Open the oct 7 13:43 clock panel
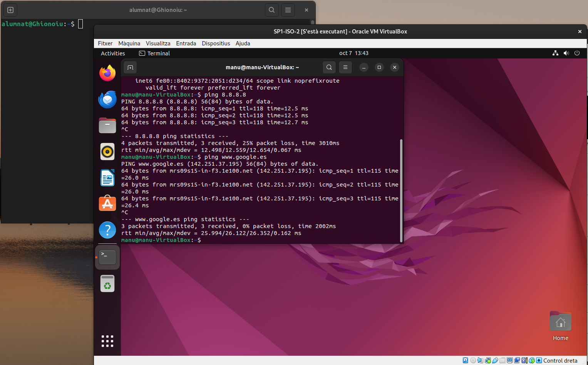 coord(353,53)
